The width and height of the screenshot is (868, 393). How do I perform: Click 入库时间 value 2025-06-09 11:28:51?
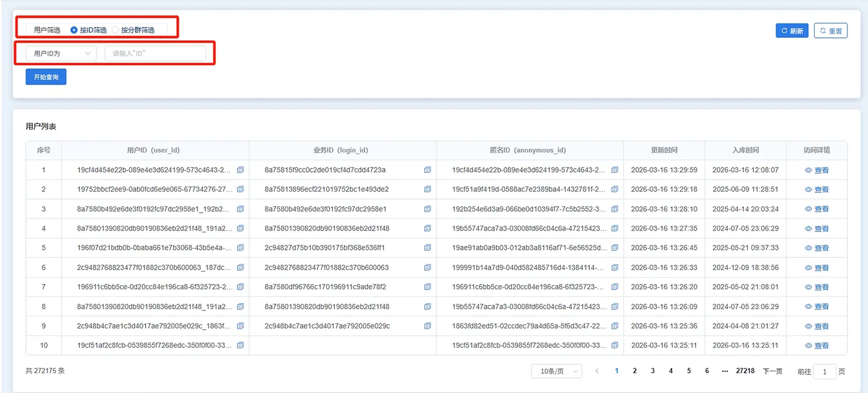[x=745, y=189]
